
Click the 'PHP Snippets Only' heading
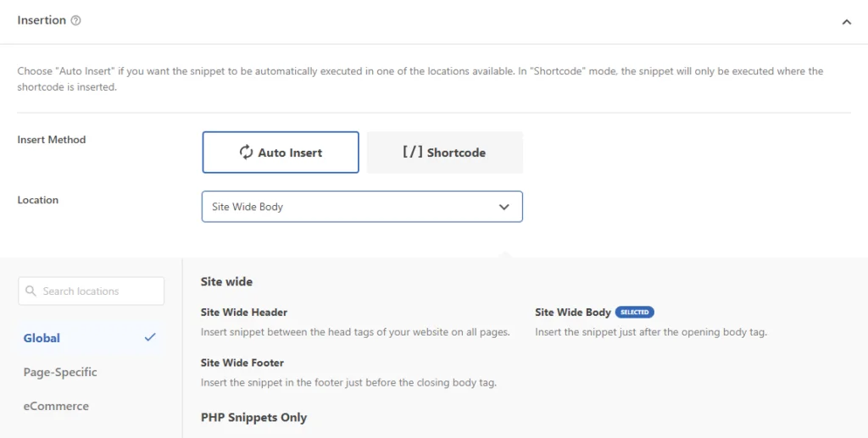(254, 418)
